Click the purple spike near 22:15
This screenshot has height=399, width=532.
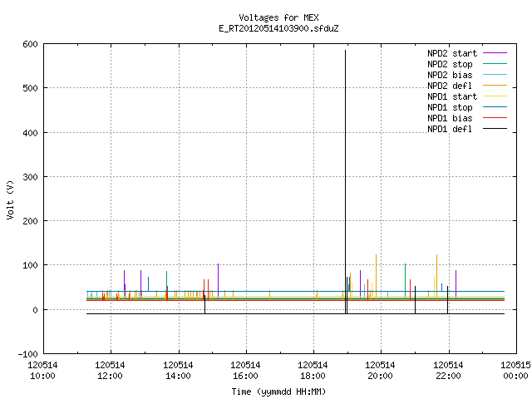tap(456, 283)
